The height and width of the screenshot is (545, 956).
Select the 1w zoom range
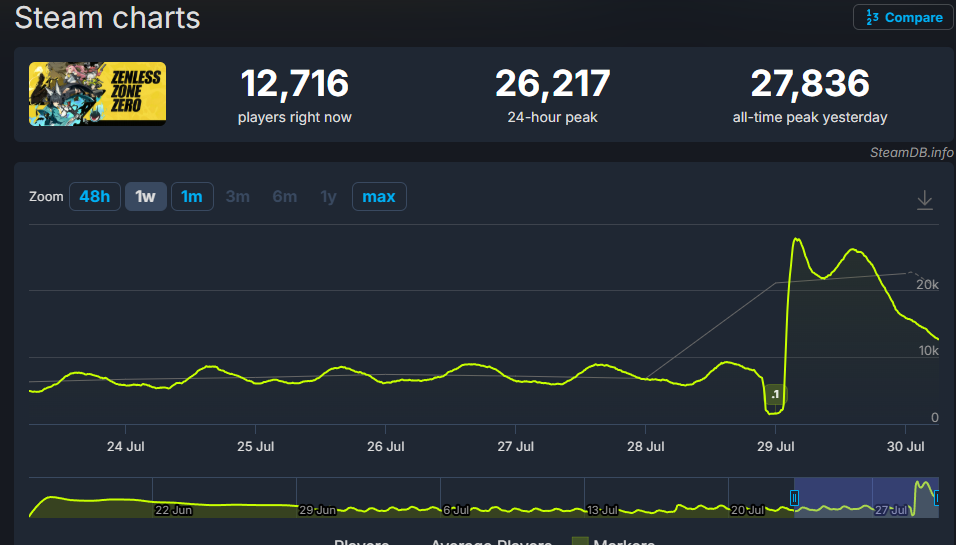pos(146,196)
